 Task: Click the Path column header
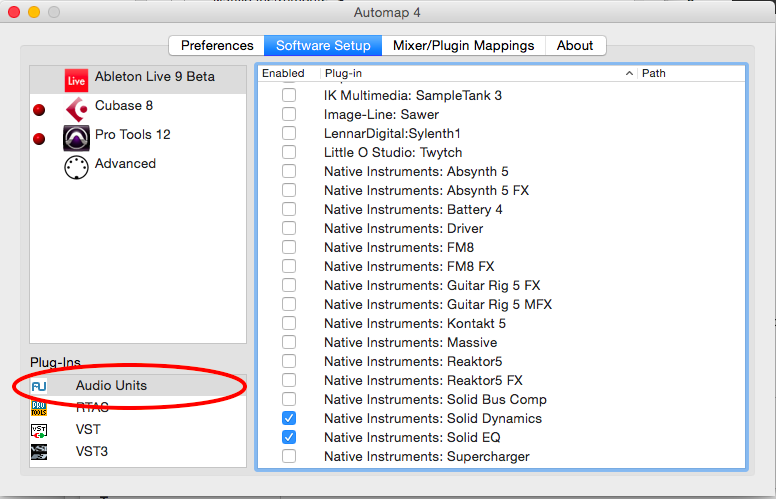coord(691,73)
